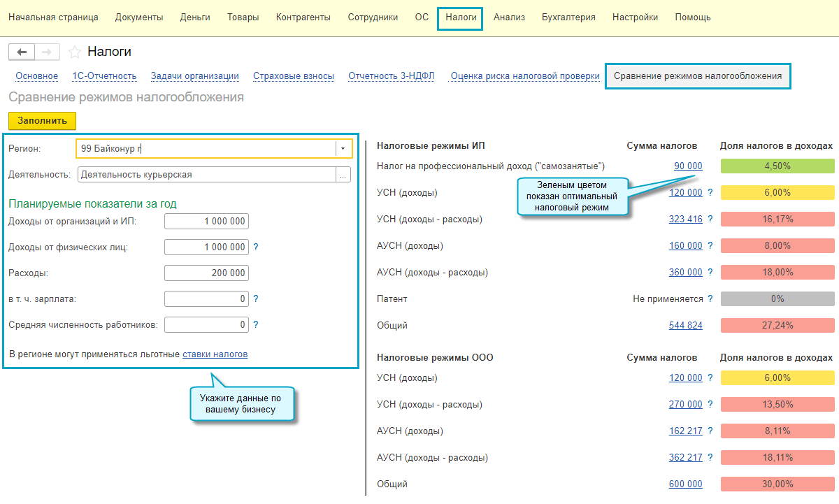Open the Бухгалтерия menu section

pyautogui.click(x=568, y=17)
